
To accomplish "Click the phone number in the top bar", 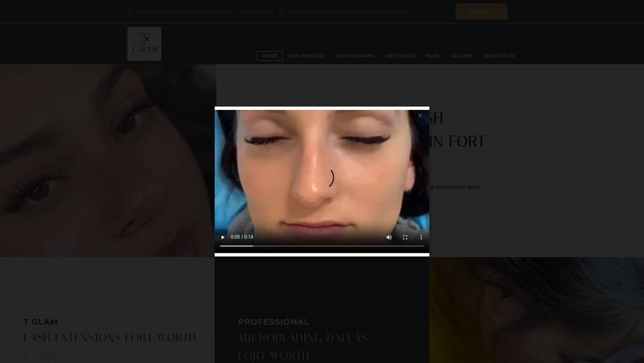I will point(258,11).
